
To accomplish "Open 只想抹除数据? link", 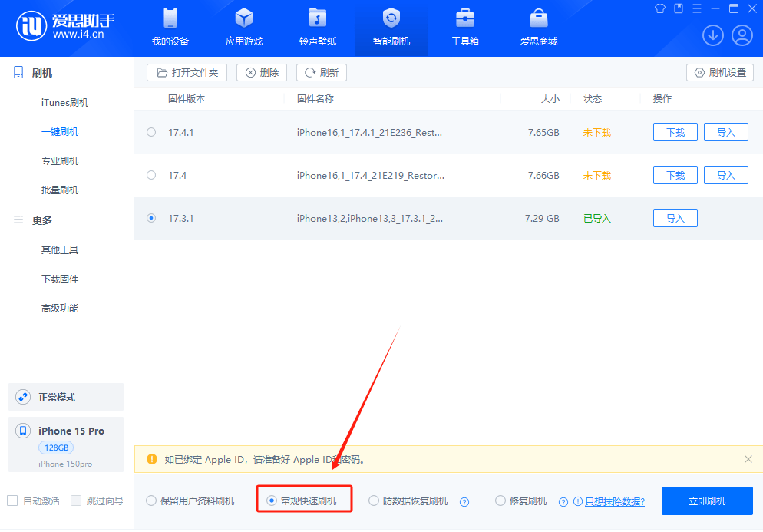I will [x=615, y=502].
